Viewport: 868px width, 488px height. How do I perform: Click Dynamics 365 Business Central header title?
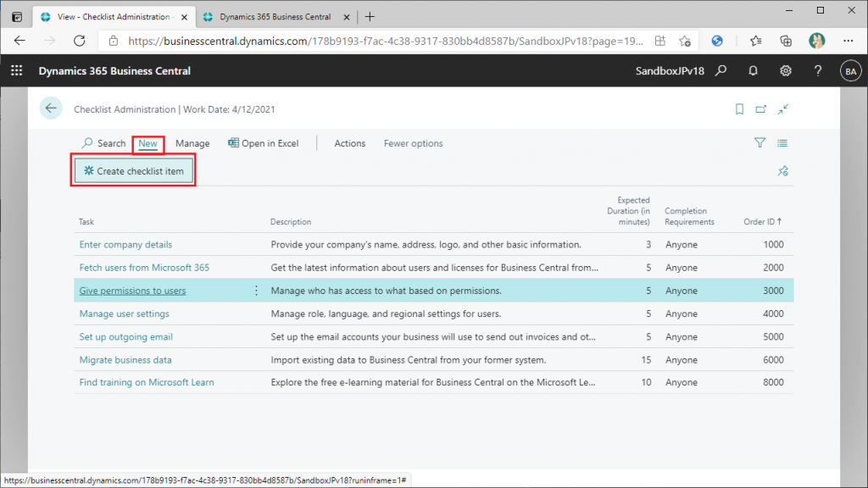(x=114, y=71)
